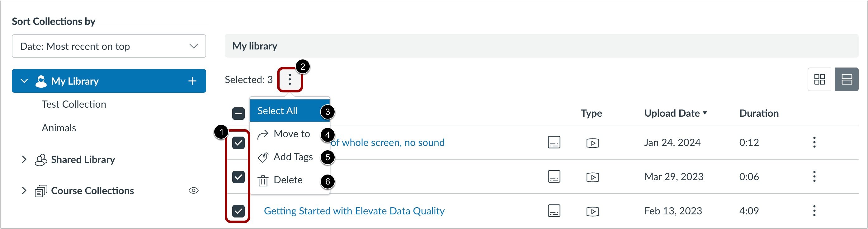Uncheck the first video's selection checkbox
The image size is (868, 229).
[238, 143]
